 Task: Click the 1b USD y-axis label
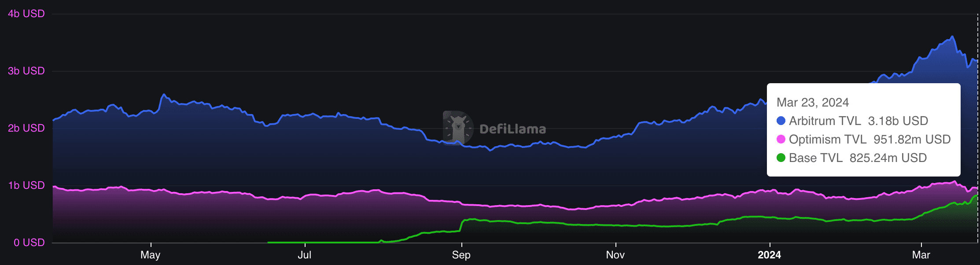26,185
